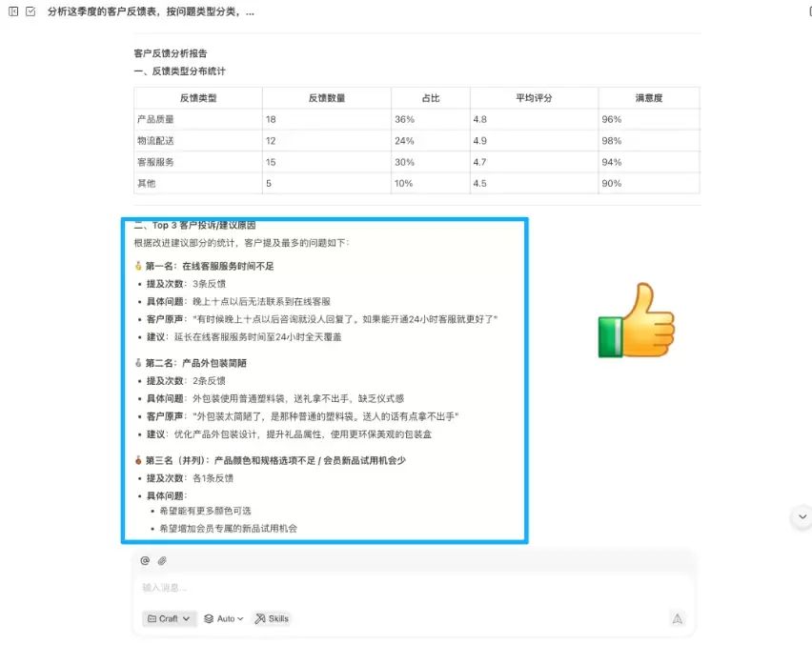Viewport: 812px width, 645px height.
Task: Select the 物流配送 table cell
Action: coord(198,141)
